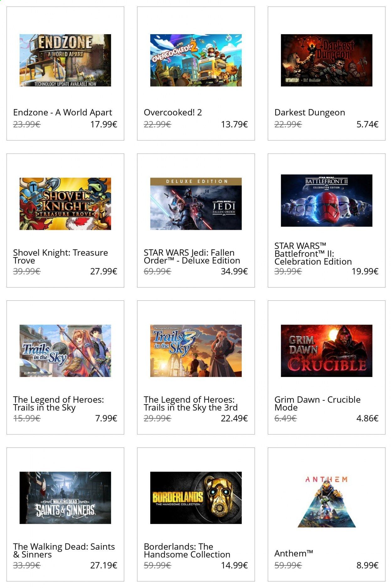The width and height of the screenshot is (392, 588).
Task: Click the 'Trails in the Sky the 3rd' title
Action: [x=191, y=403]
